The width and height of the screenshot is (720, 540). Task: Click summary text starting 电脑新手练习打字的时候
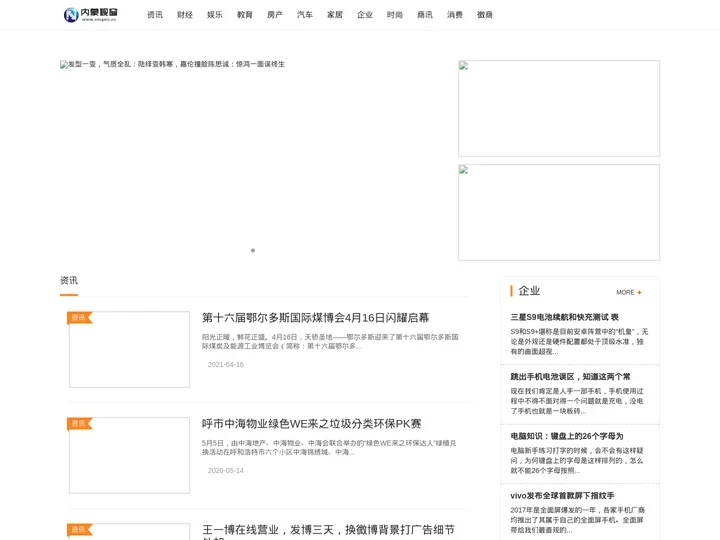[577, 461]
